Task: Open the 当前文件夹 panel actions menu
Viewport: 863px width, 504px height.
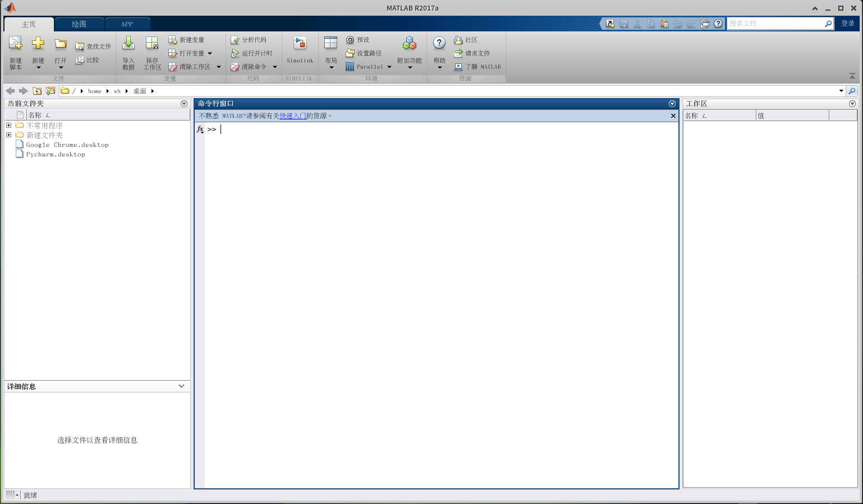Action: (184, 104)
